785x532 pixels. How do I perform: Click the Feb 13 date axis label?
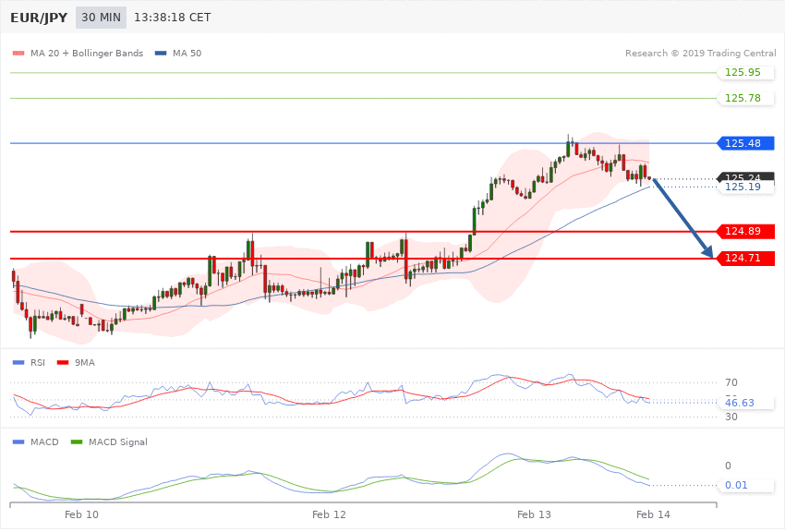point(534,514)
